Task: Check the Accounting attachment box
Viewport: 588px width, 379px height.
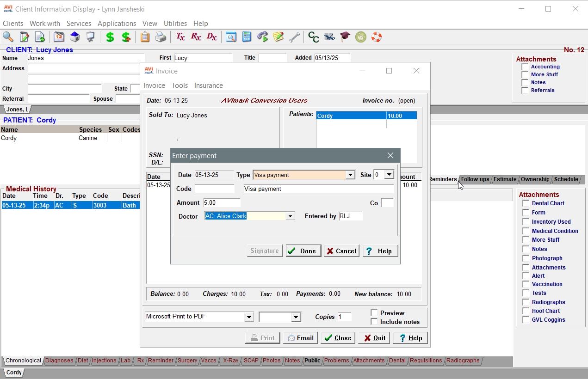Action: tap(525, 67)
